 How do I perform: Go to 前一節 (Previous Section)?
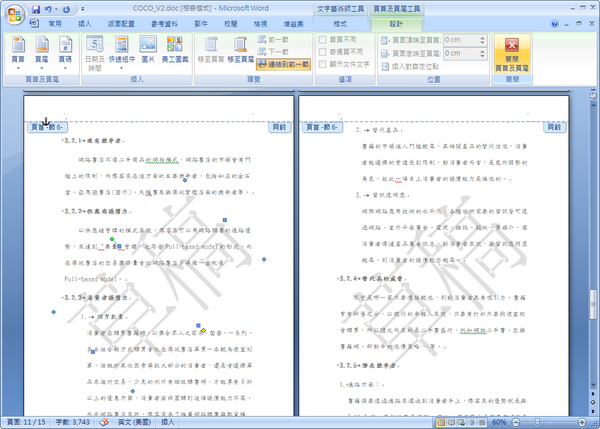pos(273,39)
